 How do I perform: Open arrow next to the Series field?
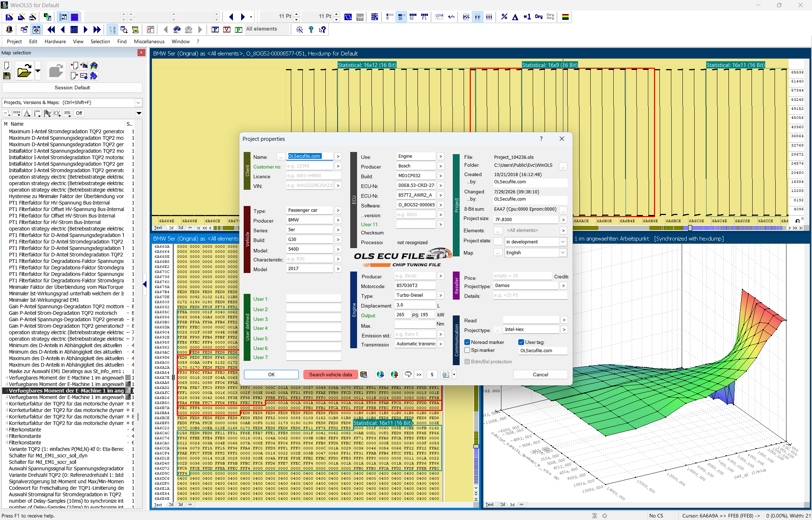click(338, 230)
